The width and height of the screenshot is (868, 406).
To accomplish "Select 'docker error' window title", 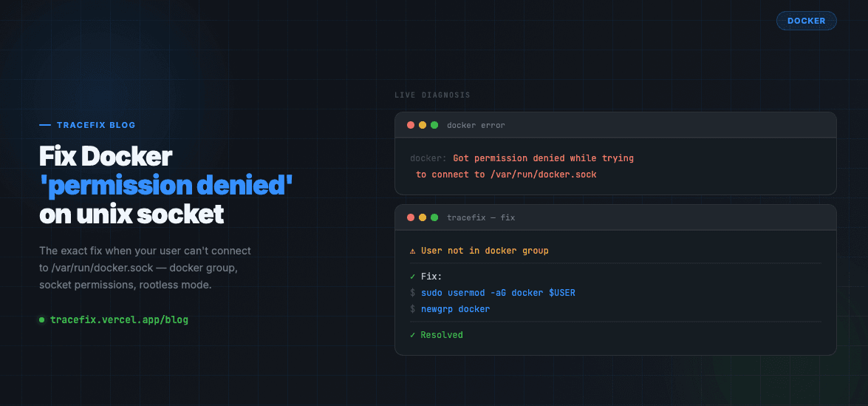I will tap(476, 125).
